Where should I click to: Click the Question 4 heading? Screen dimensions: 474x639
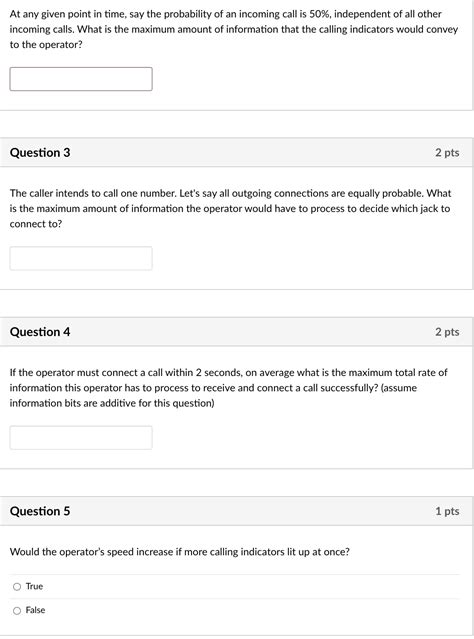click(40, 332)
